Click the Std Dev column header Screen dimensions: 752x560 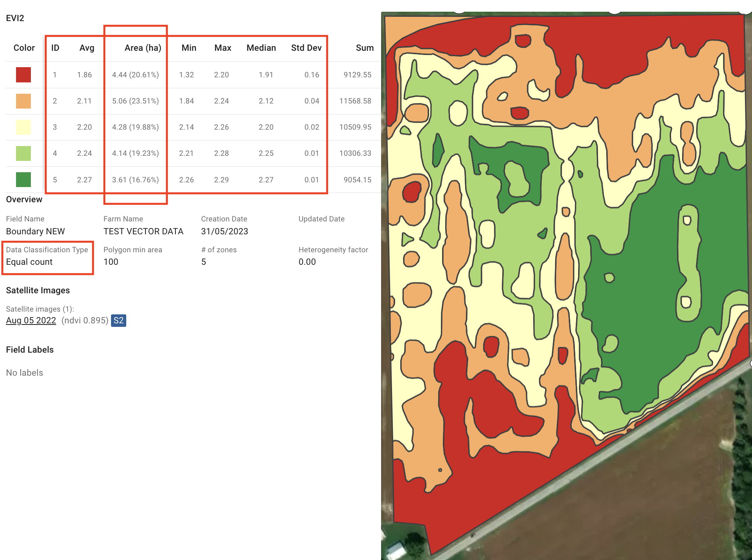coord(306,48)
